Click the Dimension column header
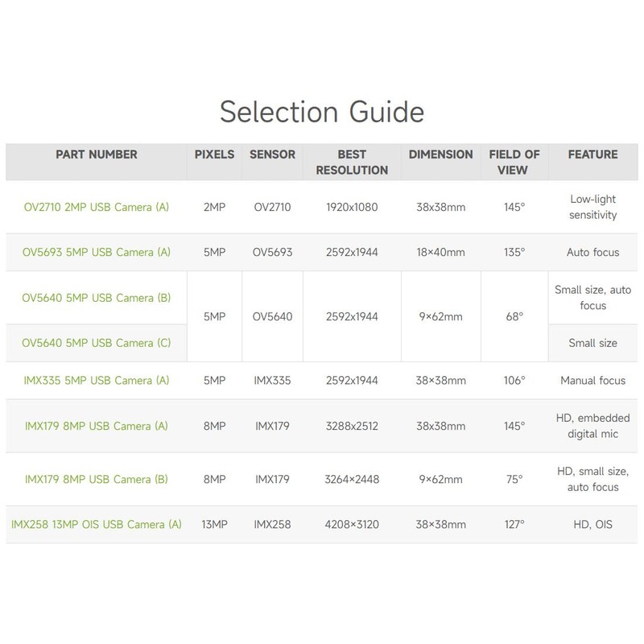Screen dimensions: 644x644 click(x=440, y=155)
